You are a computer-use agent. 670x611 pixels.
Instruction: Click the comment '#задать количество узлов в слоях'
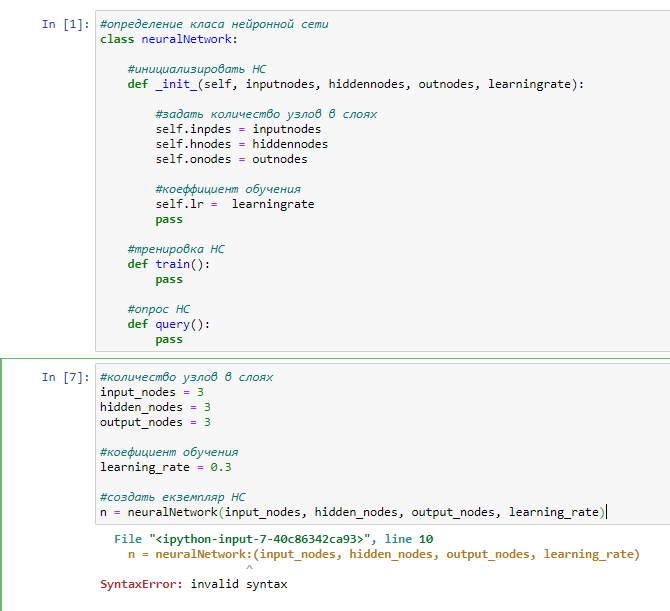pos(266,114)
